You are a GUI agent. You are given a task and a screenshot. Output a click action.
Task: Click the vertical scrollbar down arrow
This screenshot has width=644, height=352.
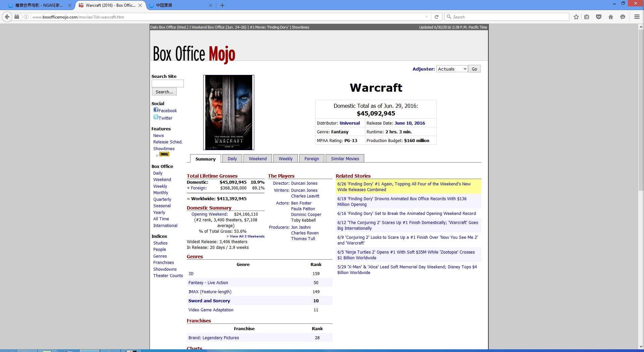click(641, 347)
